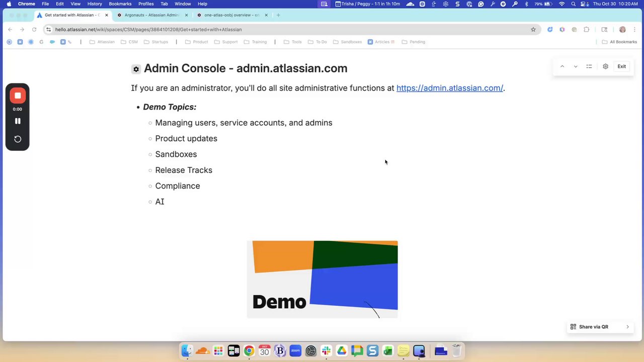Open Stickies notes from the Dock
The width and height of the screenshot is (644, 362).
(x=404, y=350)
